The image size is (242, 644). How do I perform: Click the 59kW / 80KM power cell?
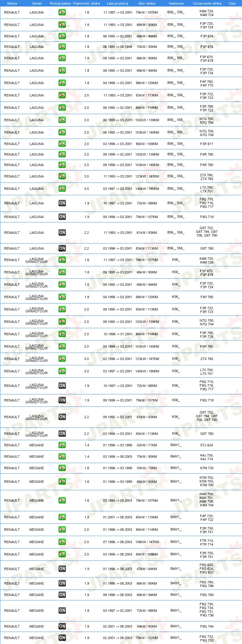point(147,626)
